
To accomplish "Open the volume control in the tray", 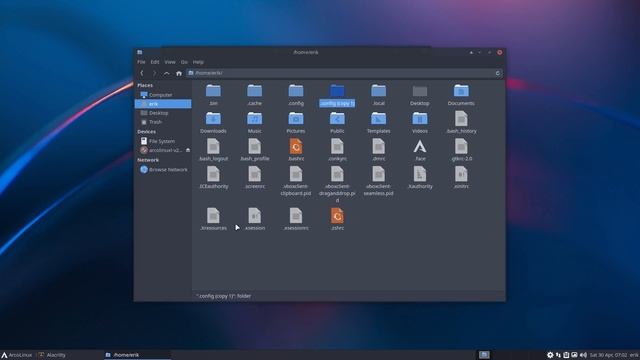I will (x=583, y=355).
